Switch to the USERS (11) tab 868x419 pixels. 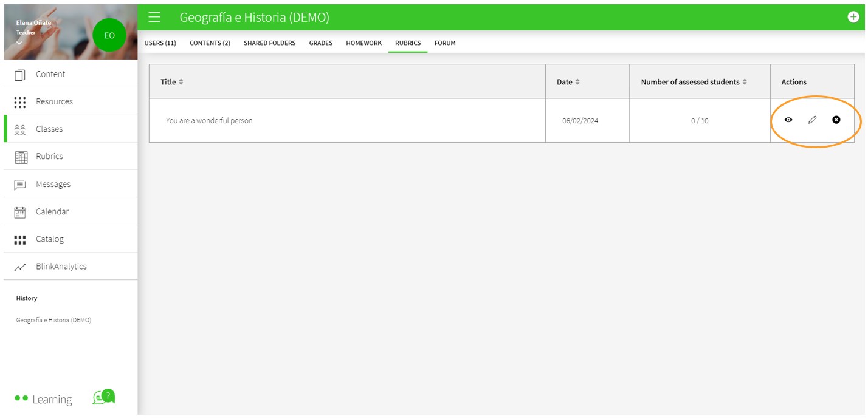[160, 43]
